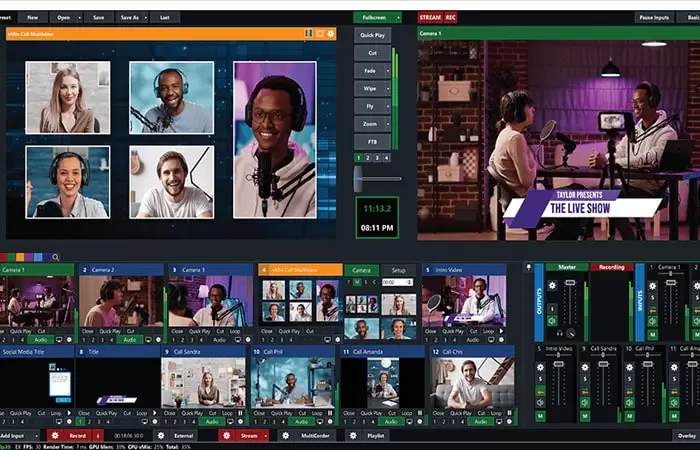Open the MultiCorder settings gear
Image resolution: width=700 pixels, height=450 pixels.
pos(285,436)
